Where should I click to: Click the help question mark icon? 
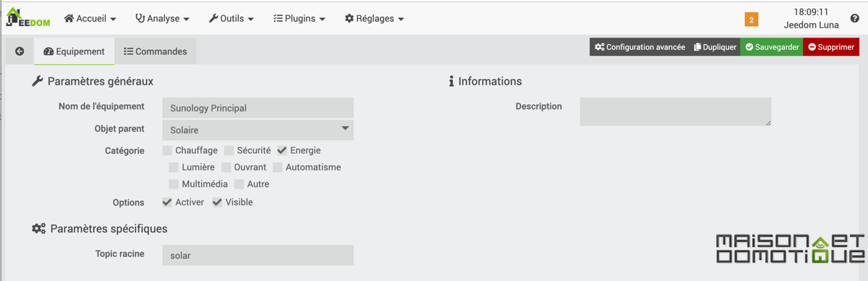tap(854, 19)
